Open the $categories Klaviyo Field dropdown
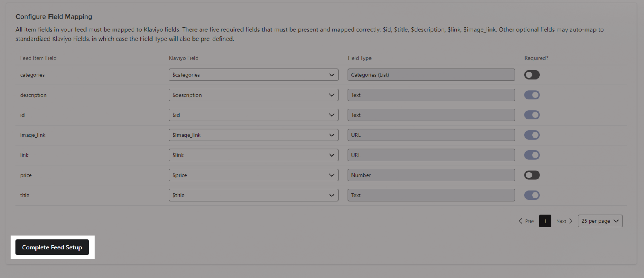The height and width of the screenshot is (278, 644). pos(254,75)
